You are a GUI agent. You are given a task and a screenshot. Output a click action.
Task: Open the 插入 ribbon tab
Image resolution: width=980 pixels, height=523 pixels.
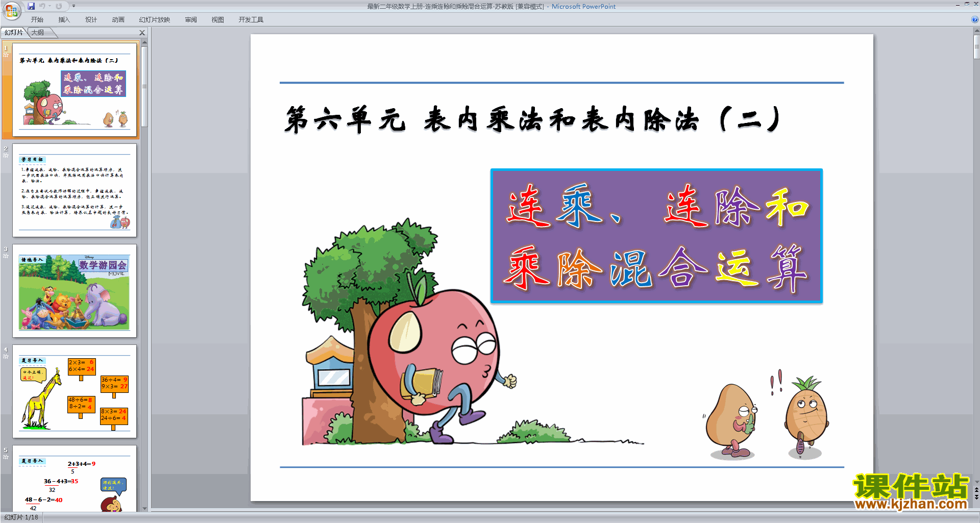pyautogui.click(x=64, y=20)
